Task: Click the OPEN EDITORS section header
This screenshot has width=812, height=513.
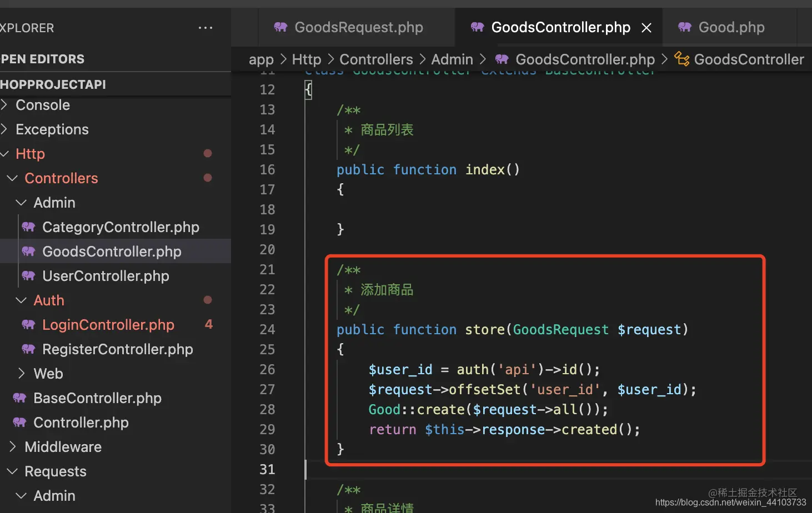Action: coord(116,59)
